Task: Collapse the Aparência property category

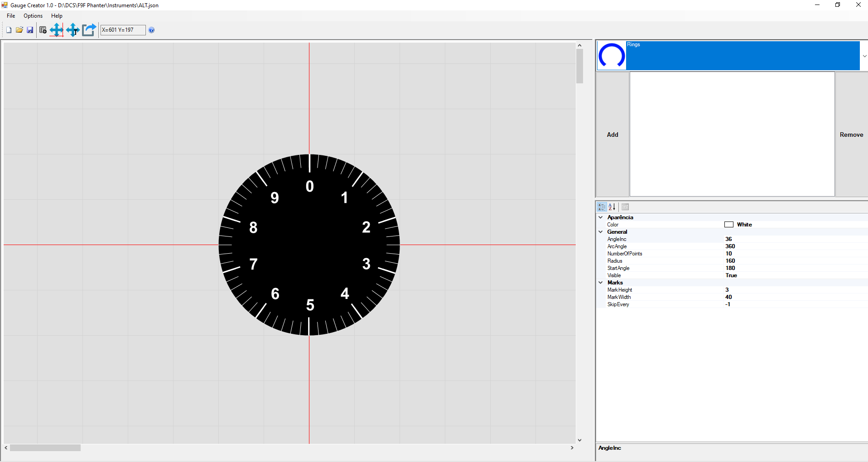Action: click(x=601, y=217)
